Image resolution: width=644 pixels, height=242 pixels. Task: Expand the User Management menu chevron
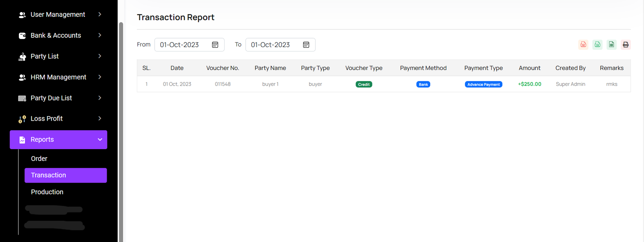[100, 14]
